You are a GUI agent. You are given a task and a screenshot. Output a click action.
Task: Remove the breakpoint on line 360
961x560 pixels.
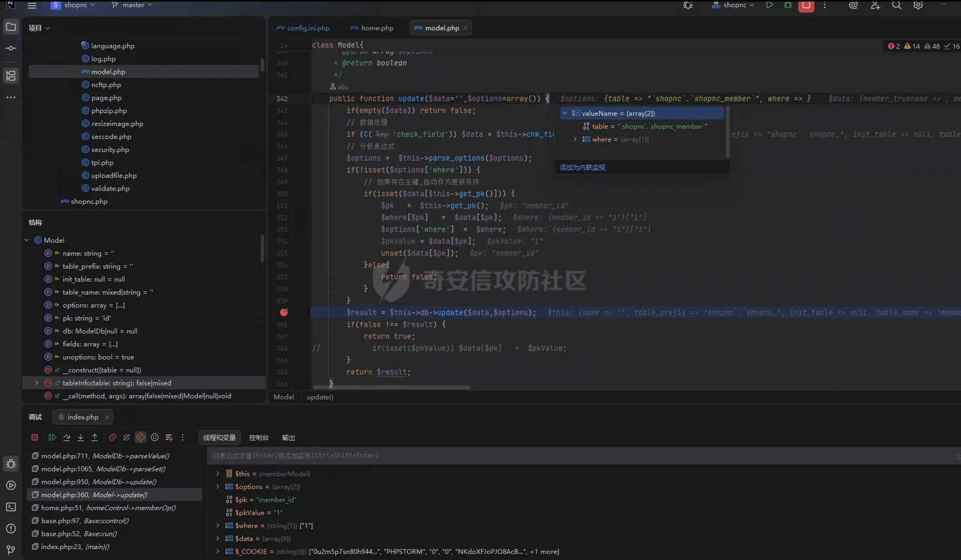coord(284,312)
